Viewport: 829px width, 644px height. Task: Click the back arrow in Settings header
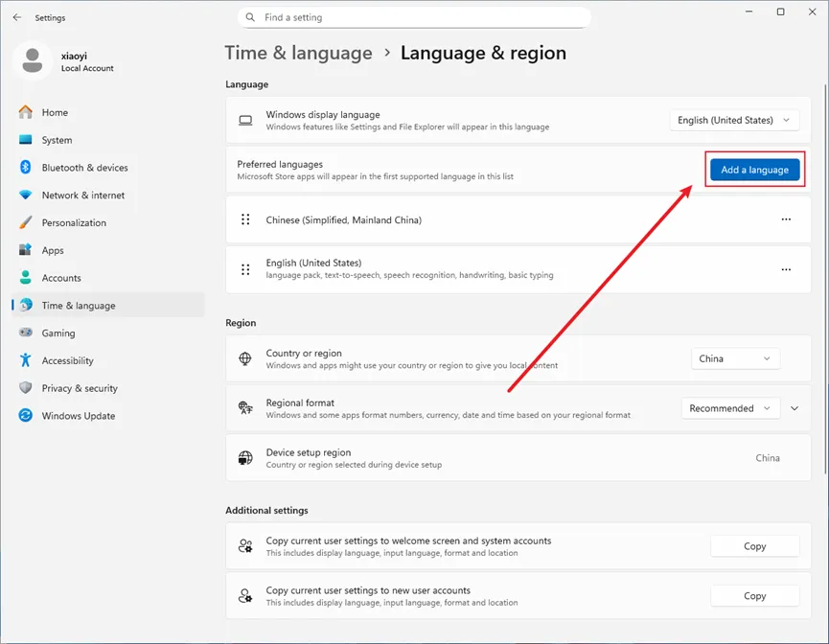pos(16,17)
